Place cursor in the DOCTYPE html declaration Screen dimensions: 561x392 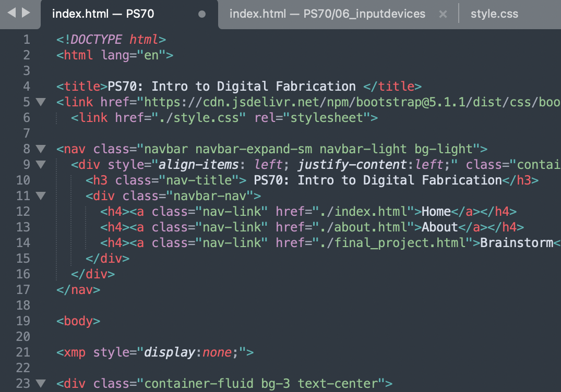tap(111, 39)
